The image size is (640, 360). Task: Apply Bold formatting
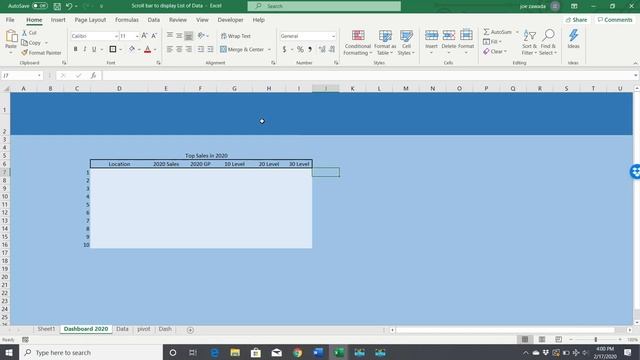click(x=76, y=49)
